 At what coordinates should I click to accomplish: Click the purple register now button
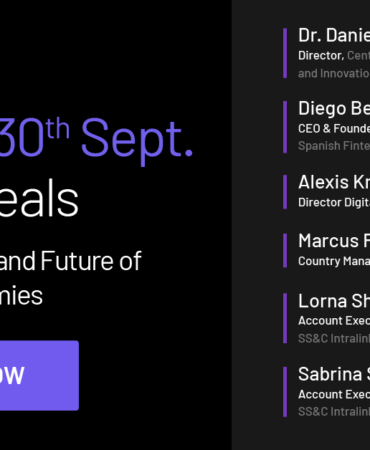(39, 375)
